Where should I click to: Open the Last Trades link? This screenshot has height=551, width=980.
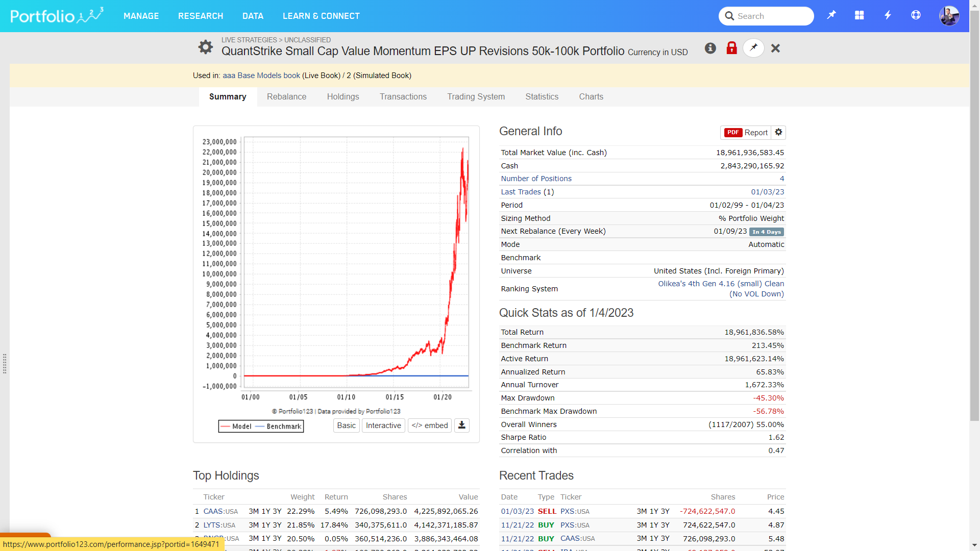click(521, 192)
